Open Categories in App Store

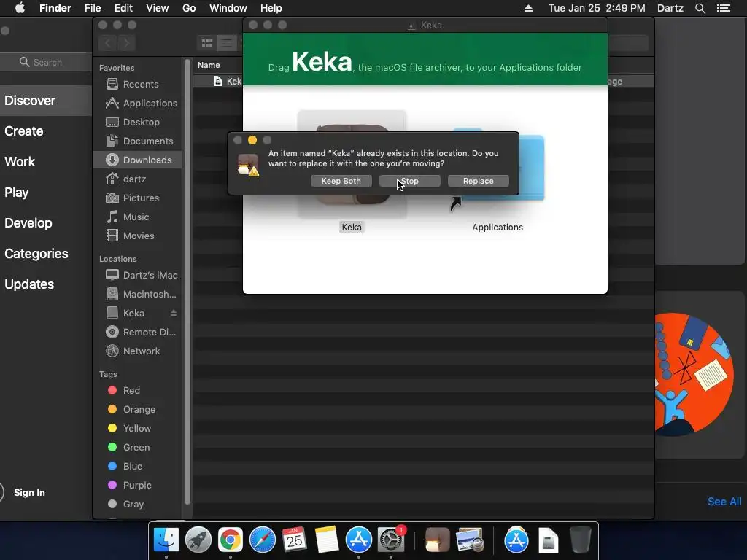click(36, 253)
